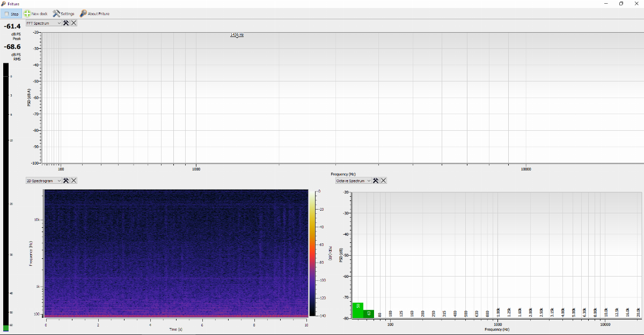The width and height of the screenshot is (644, 335).
Task: Restore down the Friture window
Action: coord(621,3)
